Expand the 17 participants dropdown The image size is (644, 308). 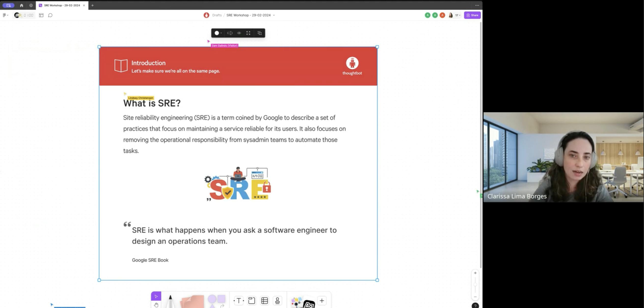458,15
